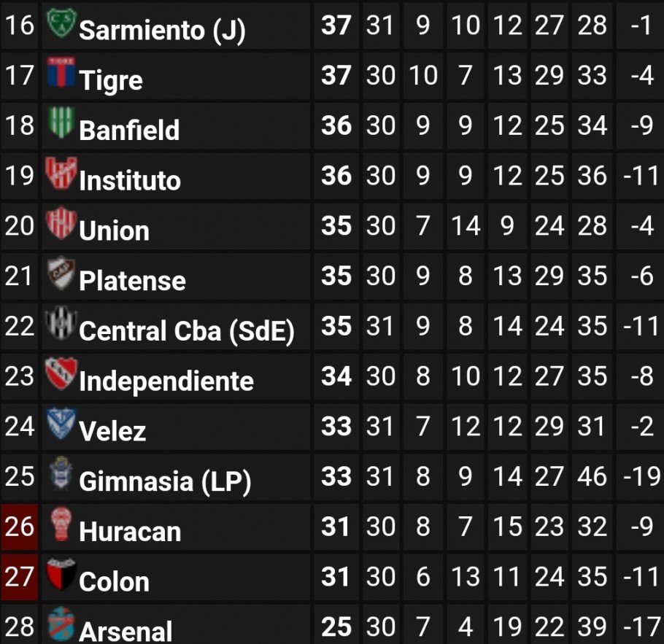Click the Velez blue V crest

pos(61,423)
